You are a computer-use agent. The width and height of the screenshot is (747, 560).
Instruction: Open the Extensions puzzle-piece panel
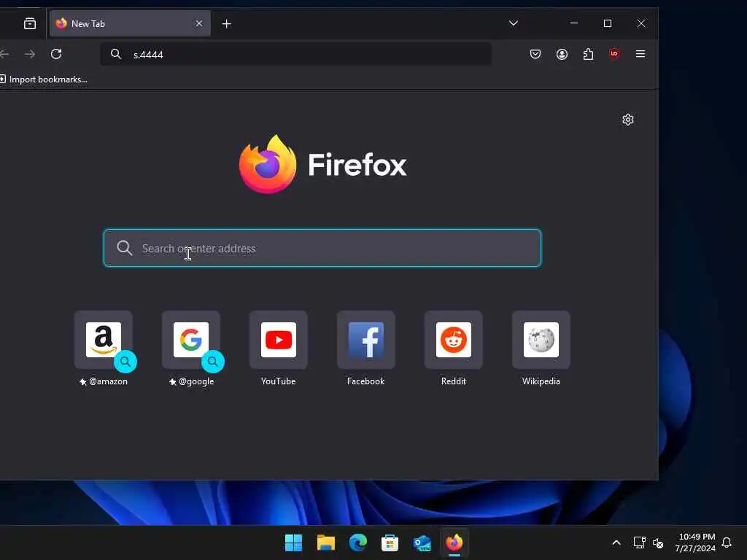(589, 54)
